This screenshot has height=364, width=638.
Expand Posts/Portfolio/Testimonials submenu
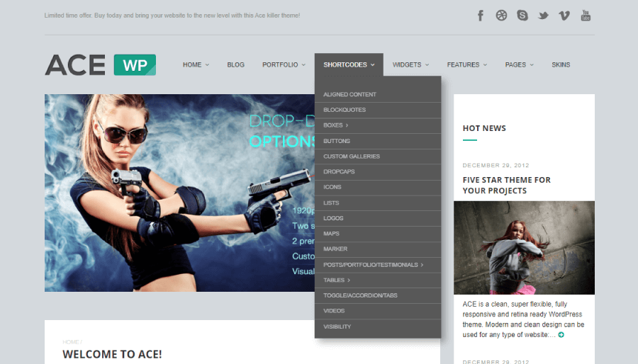[x=373, y=265]
